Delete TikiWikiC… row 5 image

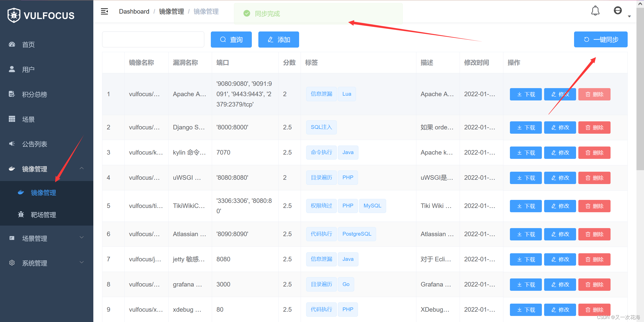594,206
